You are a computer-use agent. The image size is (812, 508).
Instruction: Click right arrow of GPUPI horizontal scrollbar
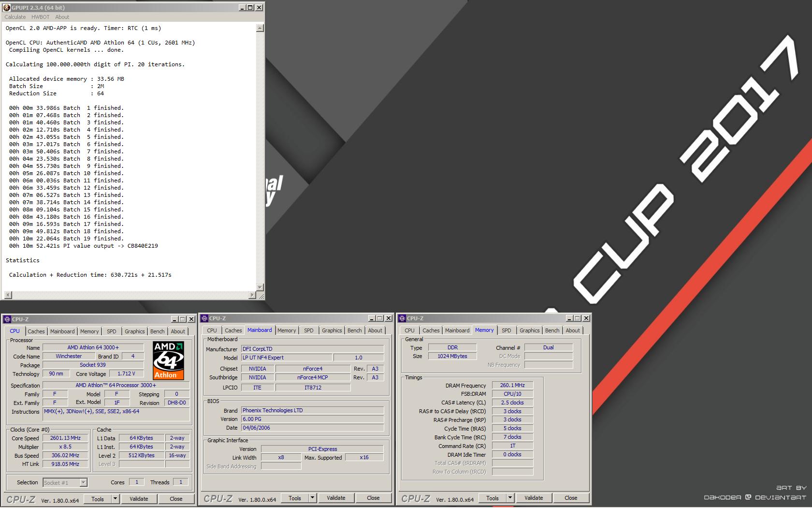[252, 295]
